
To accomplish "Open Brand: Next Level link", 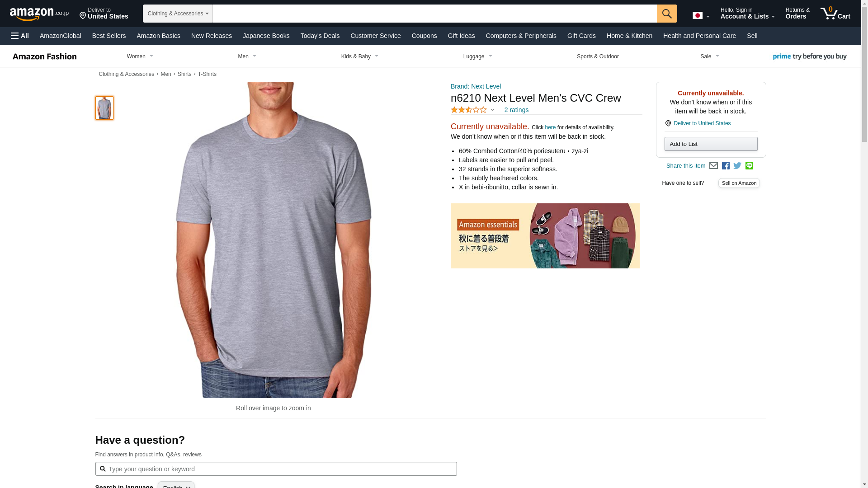I will coord(476,86).
